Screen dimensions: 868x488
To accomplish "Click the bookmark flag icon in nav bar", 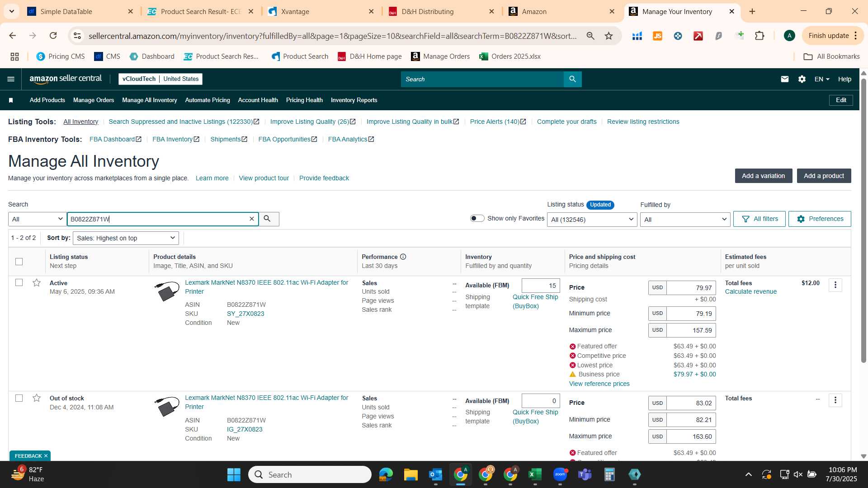I will [x=11, y=100].
